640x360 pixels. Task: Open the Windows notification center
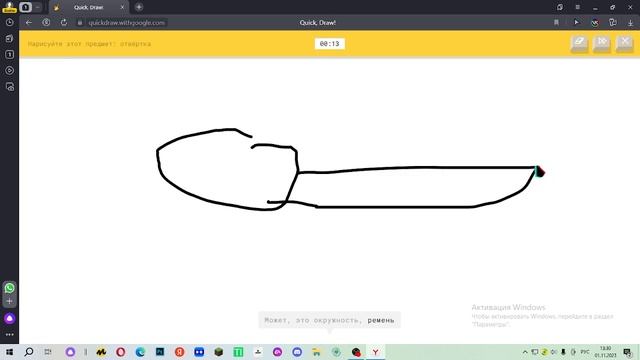click(628, 352)
